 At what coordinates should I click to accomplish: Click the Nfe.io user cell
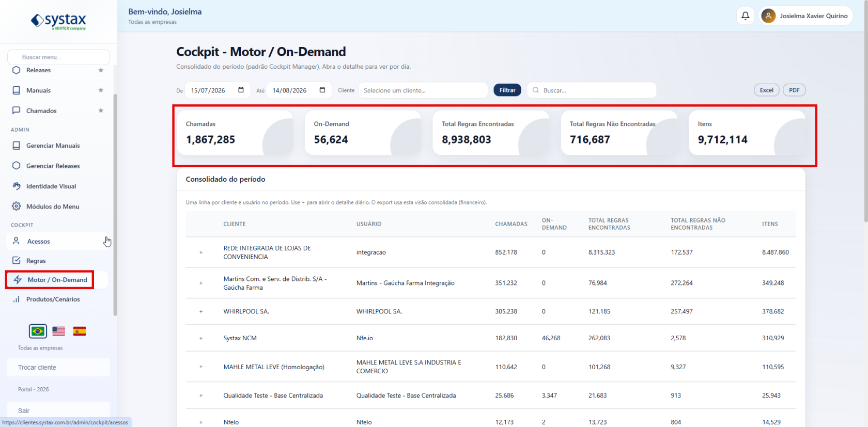365,338
